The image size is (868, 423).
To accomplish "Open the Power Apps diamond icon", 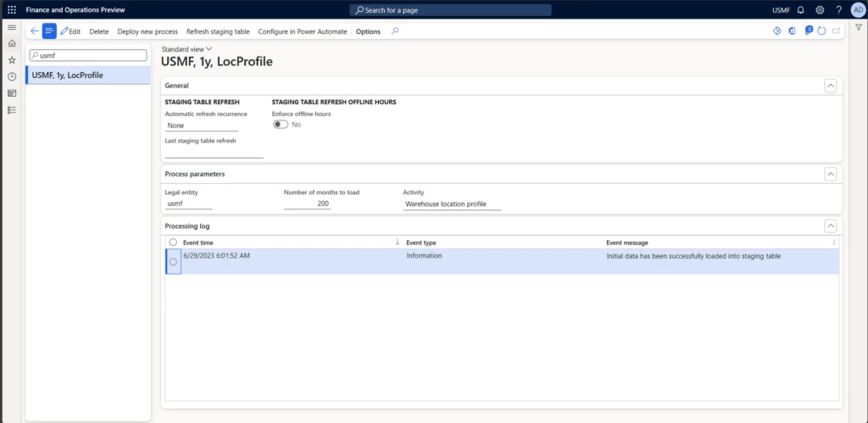I will (x=777, y=31).
